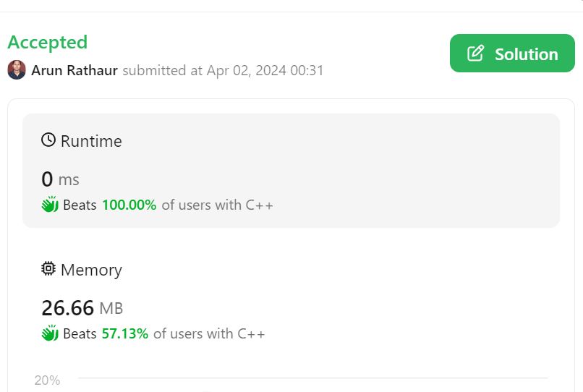This screenshot has height=392, width=583.
Task: Click the Memory label text
Action: pos(91,270)
